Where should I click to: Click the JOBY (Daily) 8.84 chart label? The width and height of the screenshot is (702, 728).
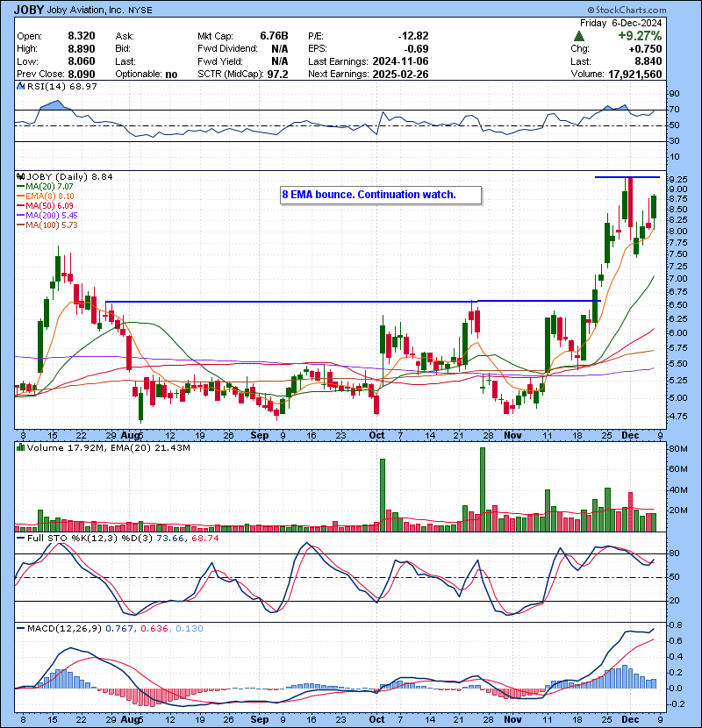[69, 177]
